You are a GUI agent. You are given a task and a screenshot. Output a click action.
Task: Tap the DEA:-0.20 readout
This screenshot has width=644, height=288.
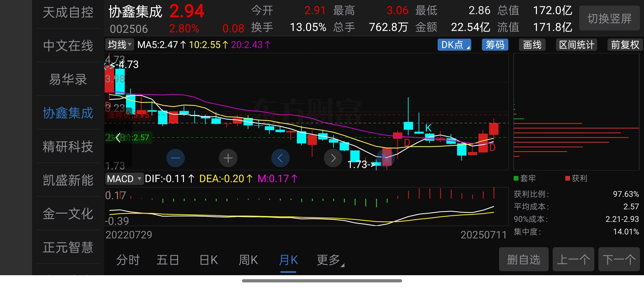[226, 179]
